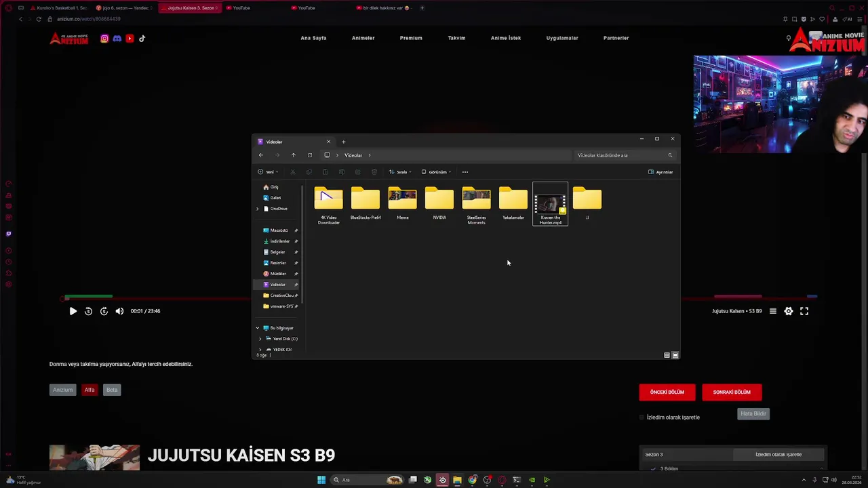Select the Meme folder
Screen dimensions: 868x488
(x=403, y=203)
